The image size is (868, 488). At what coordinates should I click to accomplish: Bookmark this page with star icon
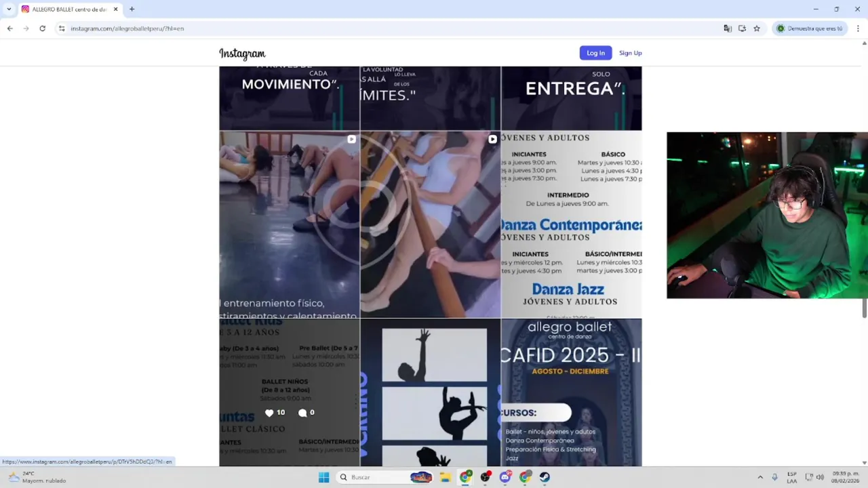[757, 28]
